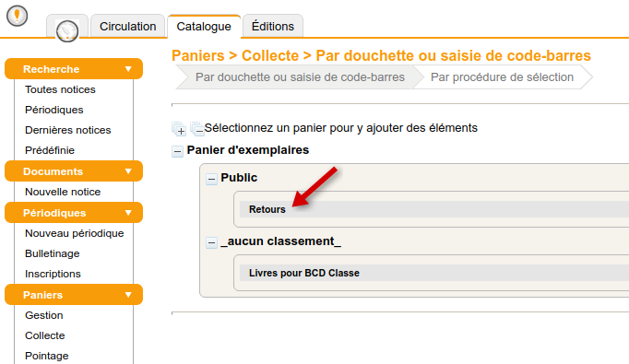Open Paniers Gestion
This screenshot has width=629, height=364.
pyautogui.click(x=43, y=315)
